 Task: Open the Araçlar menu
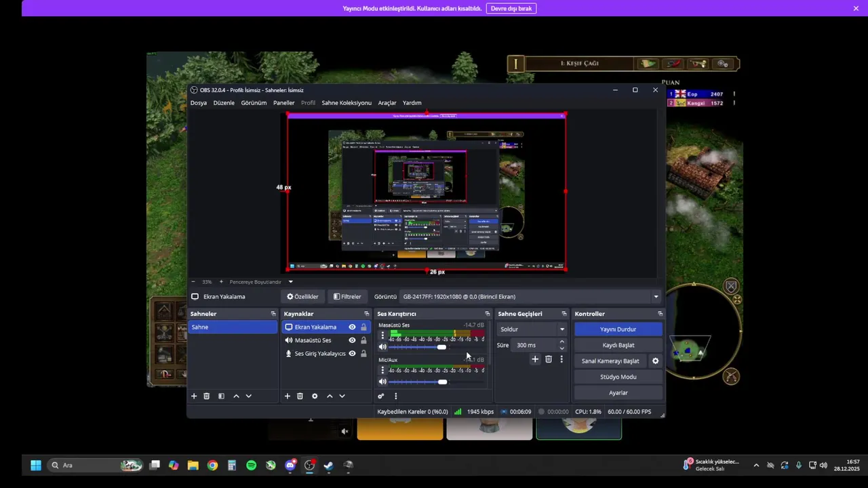pyautogui.click(x=387, y=103)
